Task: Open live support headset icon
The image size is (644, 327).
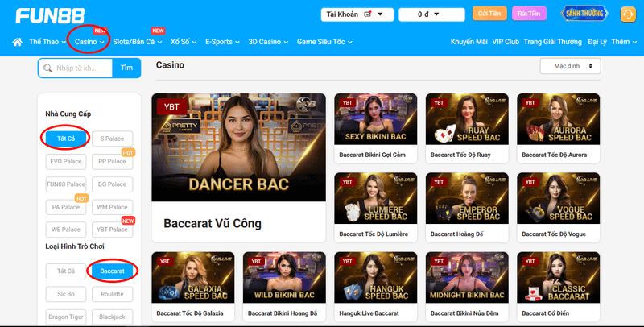Action: 628,14
